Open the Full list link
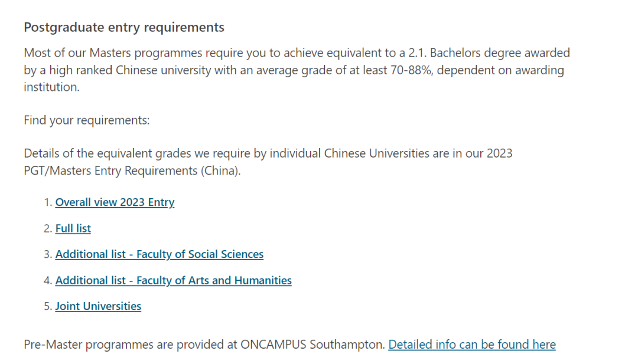The image size is (638, 364). [73, 228]
